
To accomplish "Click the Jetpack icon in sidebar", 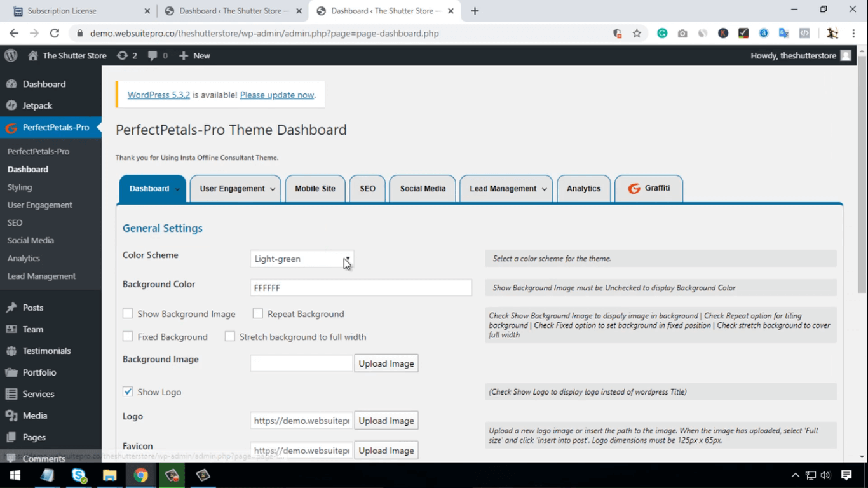I will pyautogui.click(x=11, y=105).
